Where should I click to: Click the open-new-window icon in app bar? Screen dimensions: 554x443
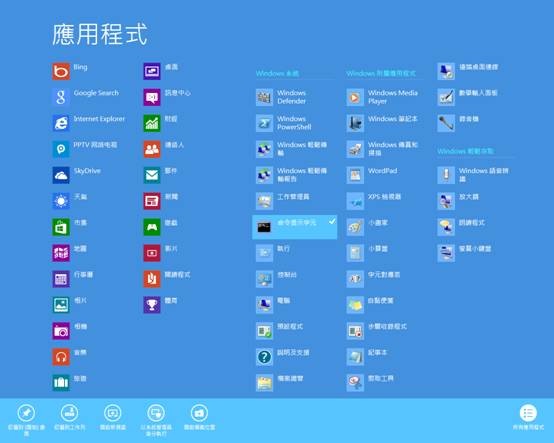pos(113,413)
